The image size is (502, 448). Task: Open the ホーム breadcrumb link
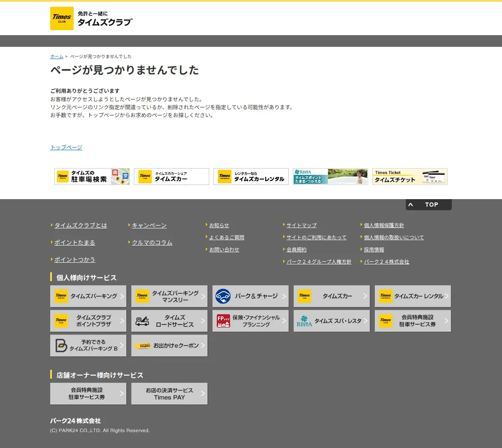(57, 56)
